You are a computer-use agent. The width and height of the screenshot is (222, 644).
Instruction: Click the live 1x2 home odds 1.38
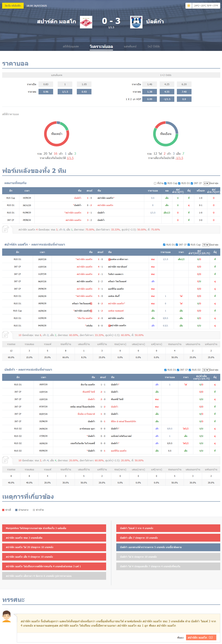(x=150, y=92)
